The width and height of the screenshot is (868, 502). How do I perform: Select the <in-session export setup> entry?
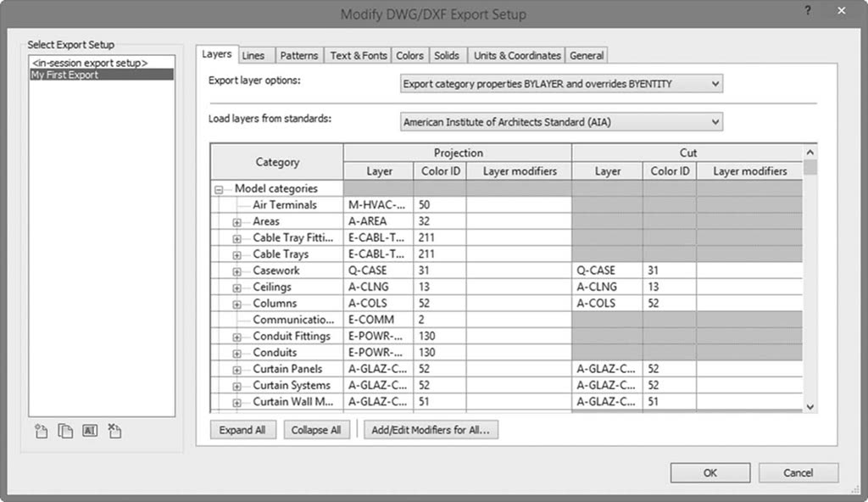point(102,63)
